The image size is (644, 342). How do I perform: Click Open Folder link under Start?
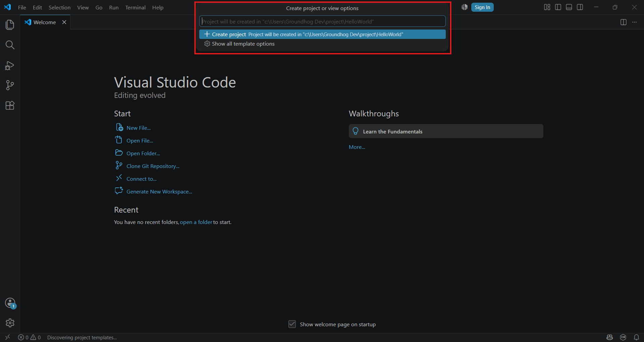(x=143, y=153)
